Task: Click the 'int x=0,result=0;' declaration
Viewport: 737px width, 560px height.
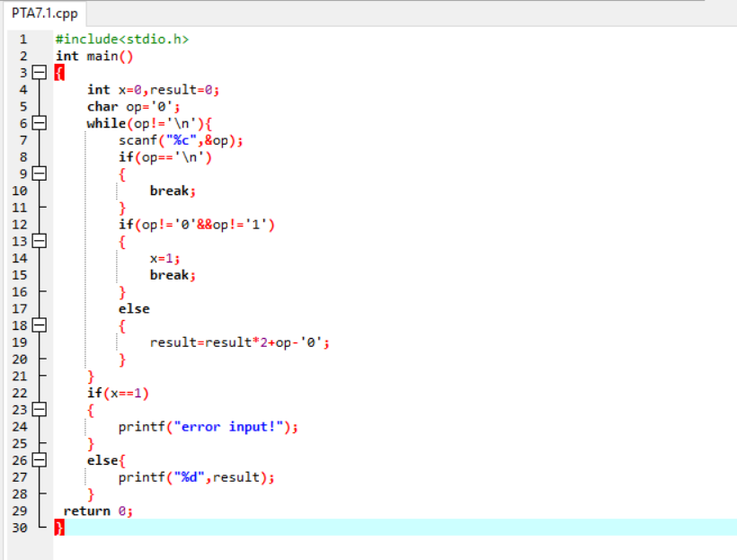Action: pos(153,90)
